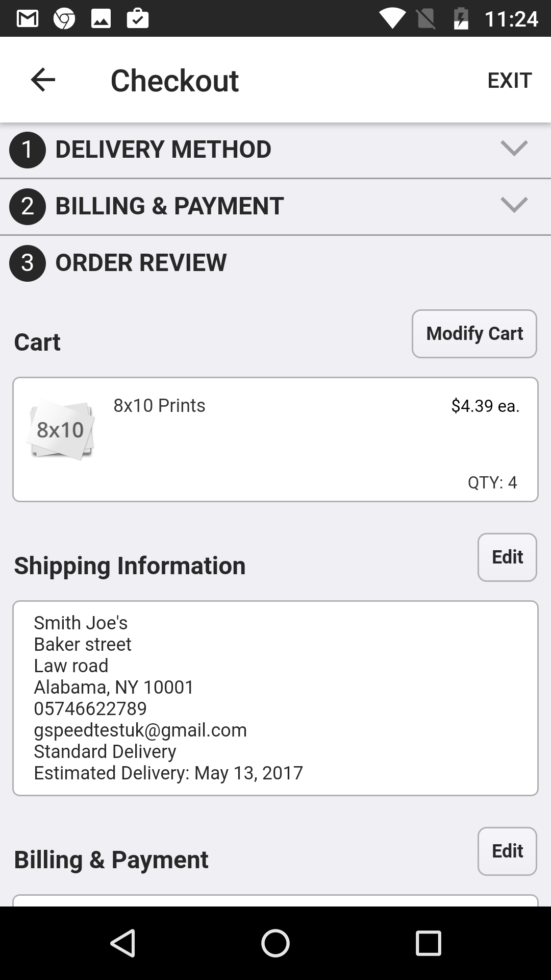Tap the back arrow in Checkout header
Viewport: 551px width, 980px height.
(43, 80)
